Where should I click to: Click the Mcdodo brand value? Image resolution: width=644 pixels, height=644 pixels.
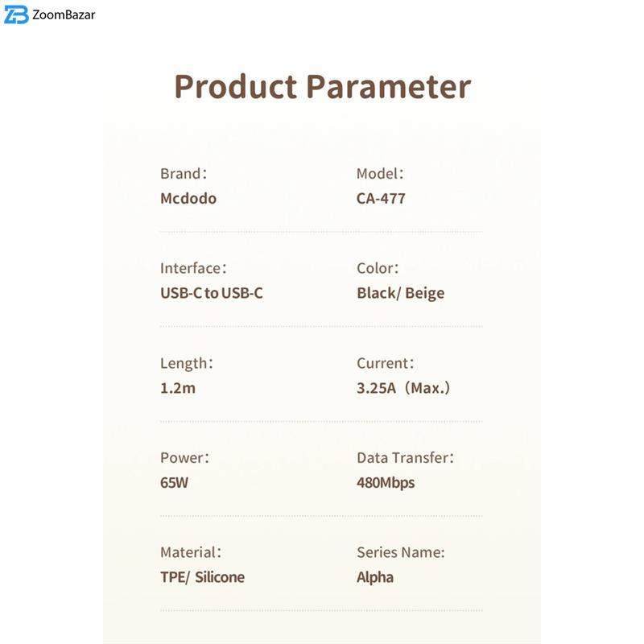188,198
